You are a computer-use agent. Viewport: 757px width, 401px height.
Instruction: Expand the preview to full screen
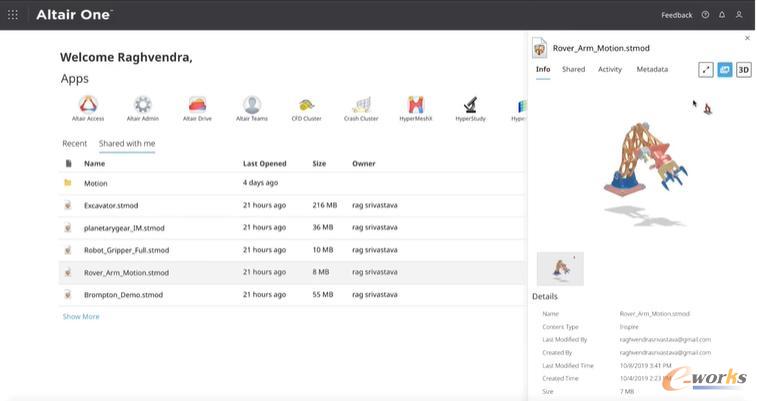pyautogui.click(x=706, y=70)
